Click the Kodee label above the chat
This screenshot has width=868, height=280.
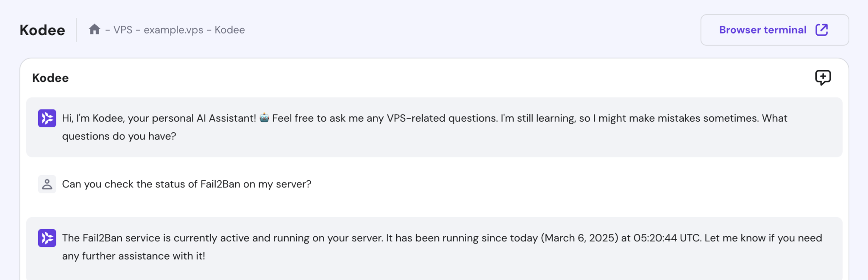coord(50,78)
